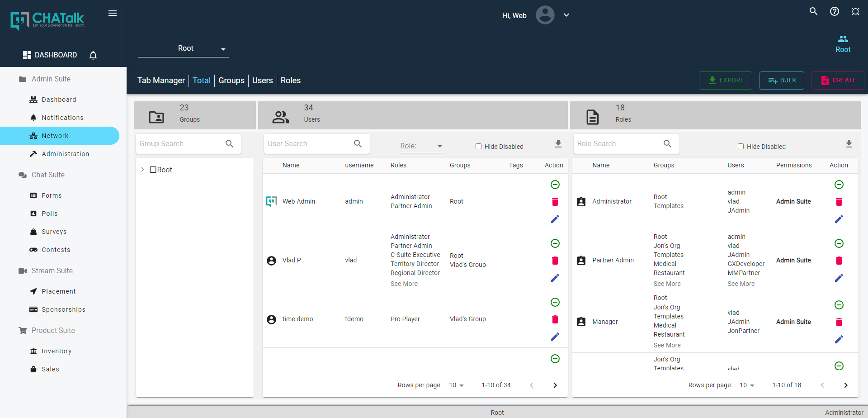The height and width of the screenshot is (418, 868).
Task: Delete the Administrator role
Action: click(839, 202)
